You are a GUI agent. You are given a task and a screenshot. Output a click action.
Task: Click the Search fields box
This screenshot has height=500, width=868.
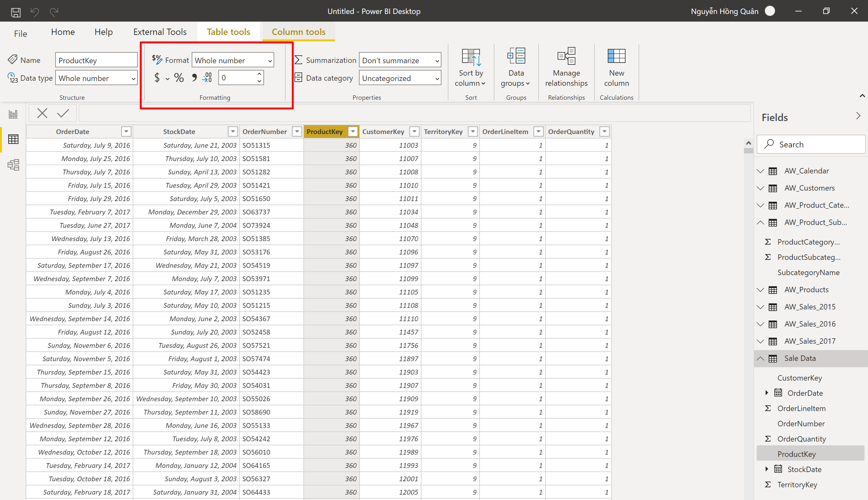click(x=811, y=145)
